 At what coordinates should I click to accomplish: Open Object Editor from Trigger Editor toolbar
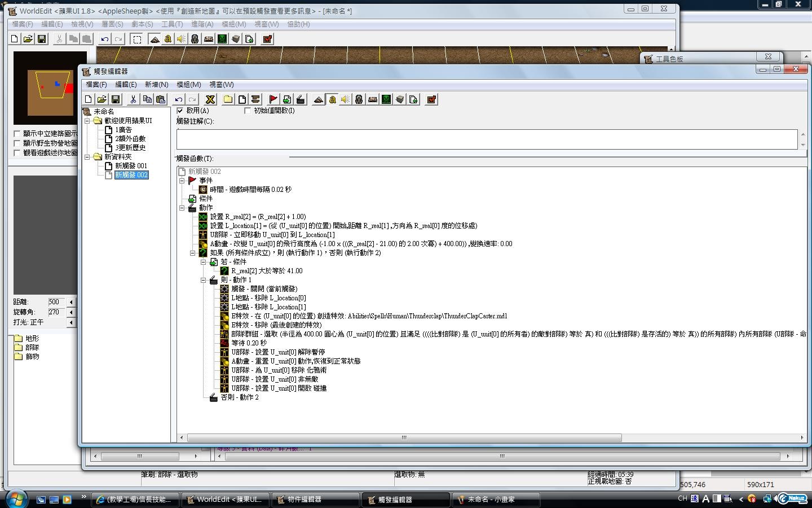[359, 99]
